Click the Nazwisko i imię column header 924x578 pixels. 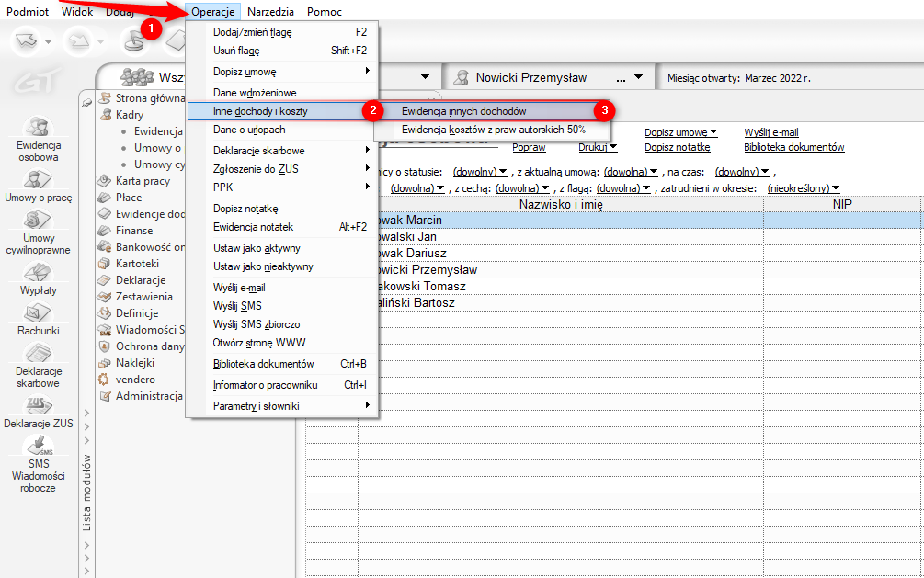[561, 204]
